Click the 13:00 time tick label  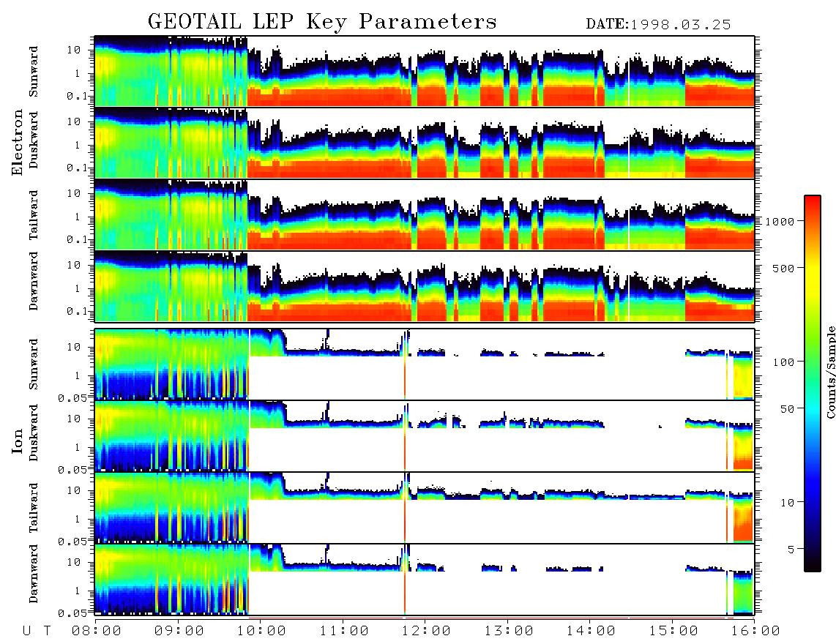[509, 631]
